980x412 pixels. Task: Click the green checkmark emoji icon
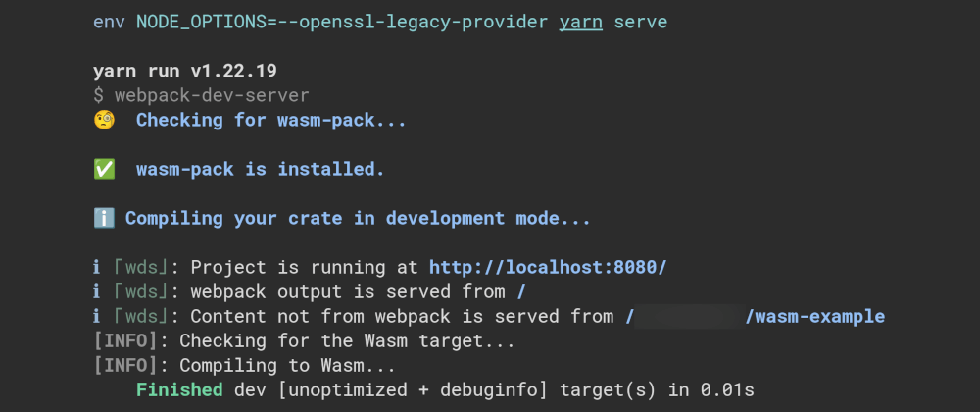coord(104,170)
